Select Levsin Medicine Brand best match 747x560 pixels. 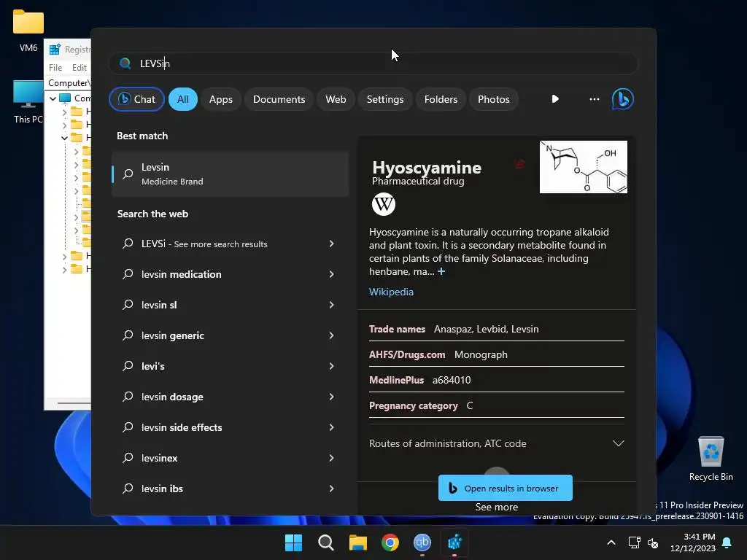coord(230,174)
